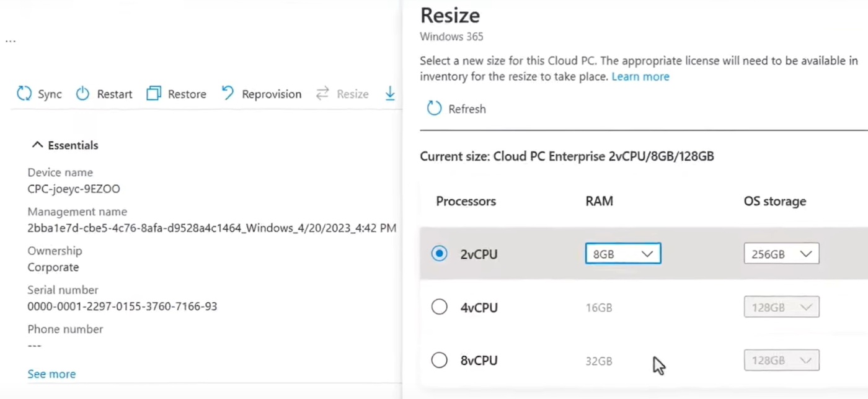Open the 256GB OS storage dropdown
868x399 pixels.
[x=781, y=254]
